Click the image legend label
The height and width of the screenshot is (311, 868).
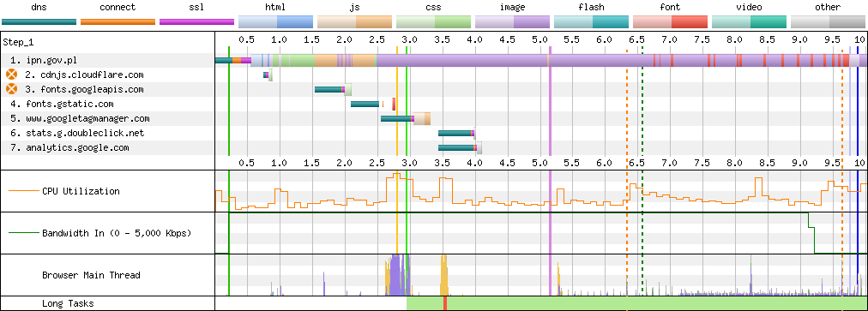coord(512,7)
